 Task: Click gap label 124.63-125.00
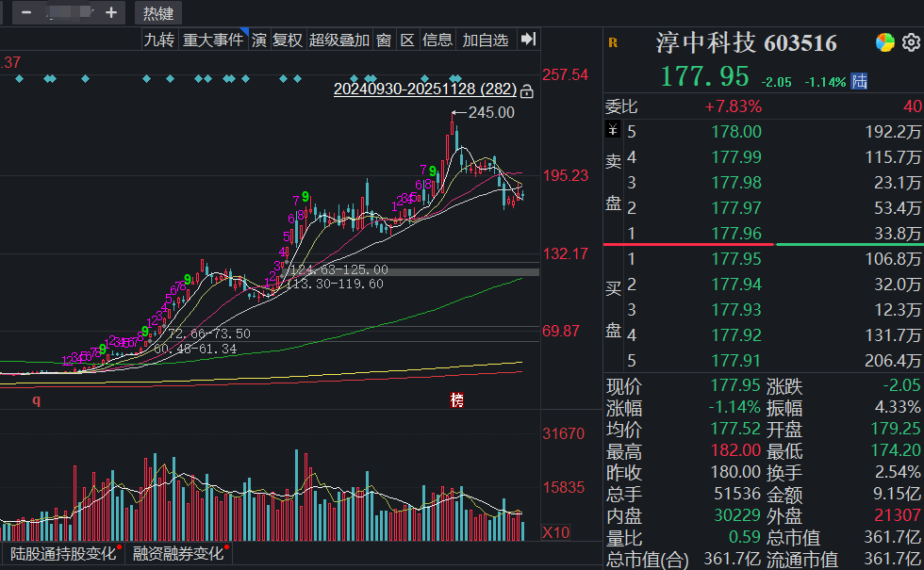(x=338, y=269)
